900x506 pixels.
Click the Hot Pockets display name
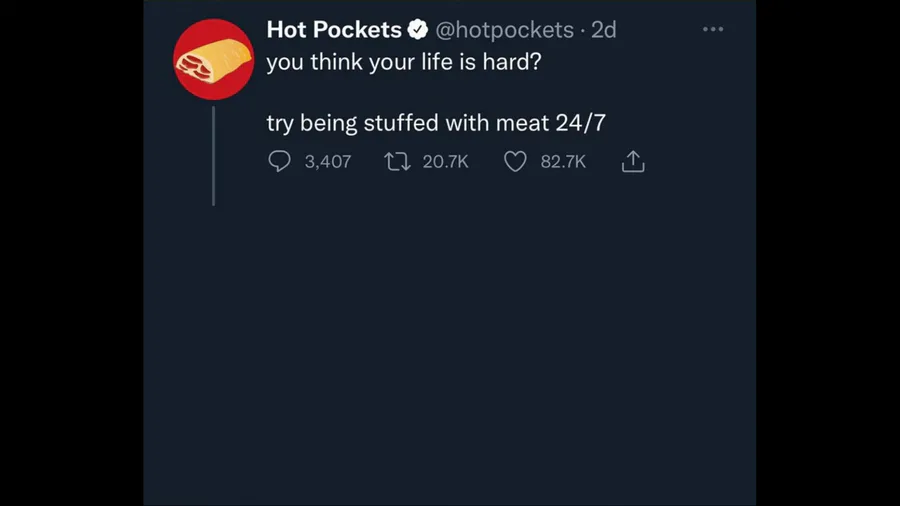pyautogui.click(x=333, y=30)
